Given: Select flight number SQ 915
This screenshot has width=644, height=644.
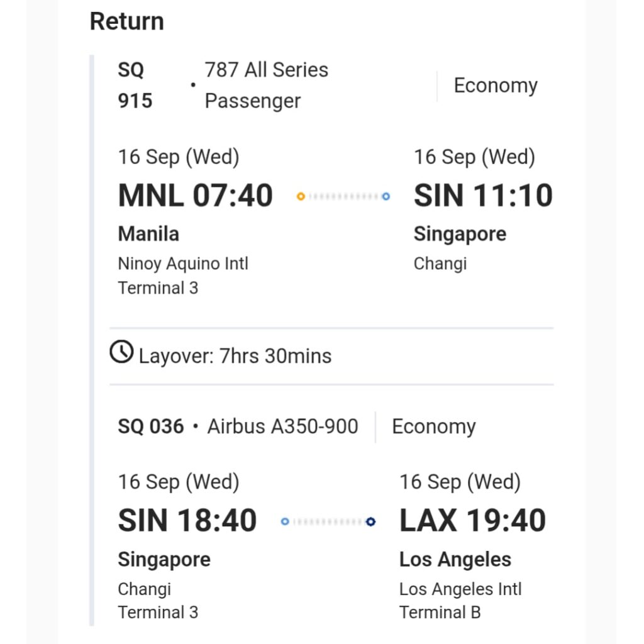Looking at the screenshot, I should tap(135, 85).
